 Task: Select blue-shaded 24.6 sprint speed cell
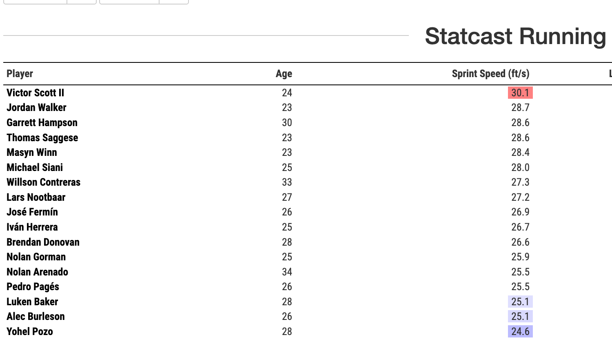point(520,331)
